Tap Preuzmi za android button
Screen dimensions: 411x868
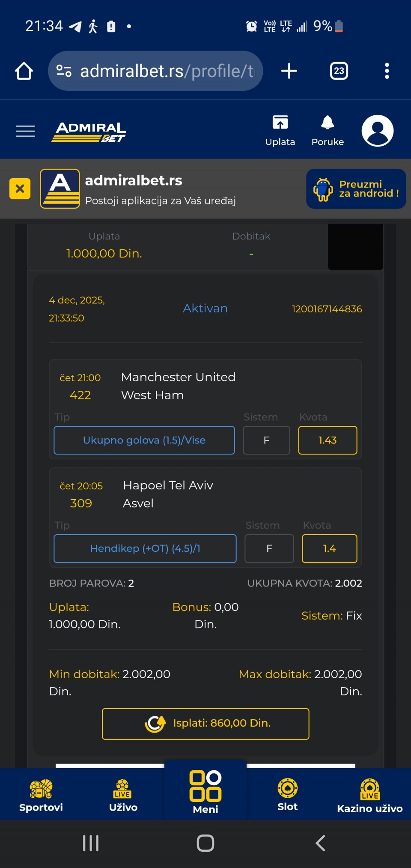[356, 189]
